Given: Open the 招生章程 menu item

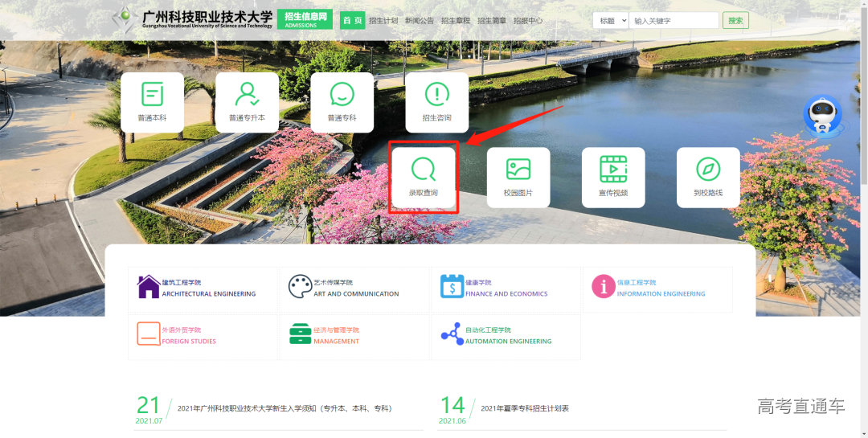Looking at the screenshot, I should (456, 20).
